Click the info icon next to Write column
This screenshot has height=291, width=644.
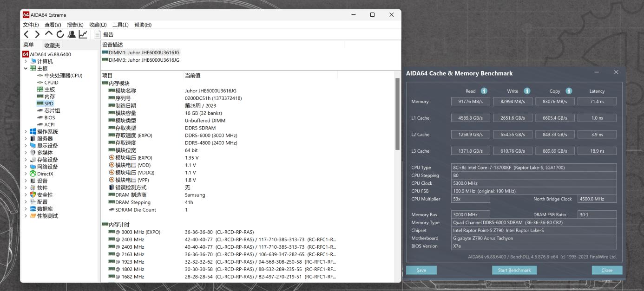527,91
